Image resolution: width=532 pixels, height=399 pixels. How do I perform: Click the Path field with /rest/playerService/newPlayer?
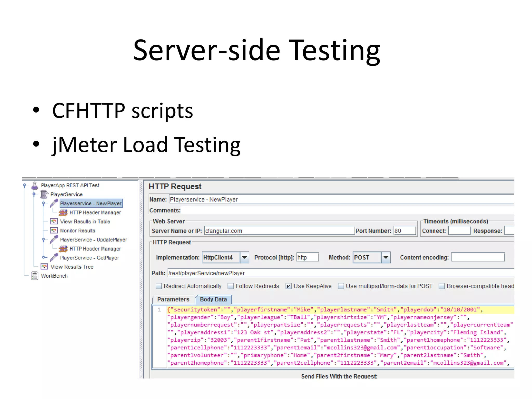pyautogui.click(x=341, y=273)
